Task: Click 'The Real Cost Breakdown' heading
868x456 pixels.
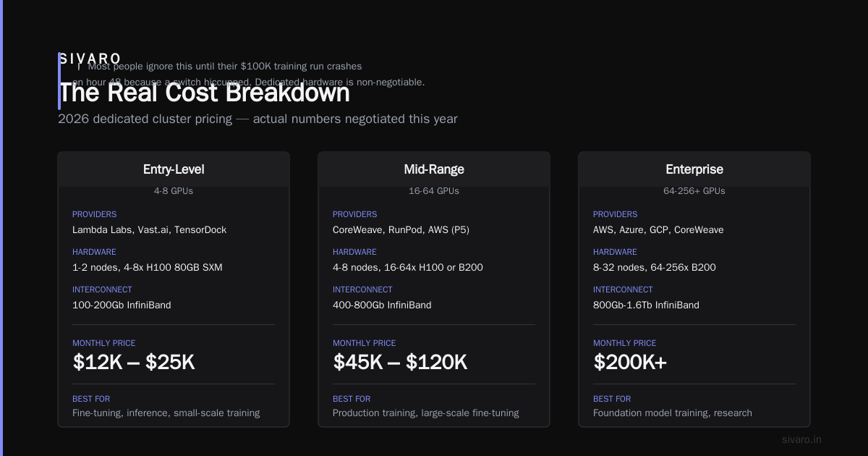Action: [204, 93]
